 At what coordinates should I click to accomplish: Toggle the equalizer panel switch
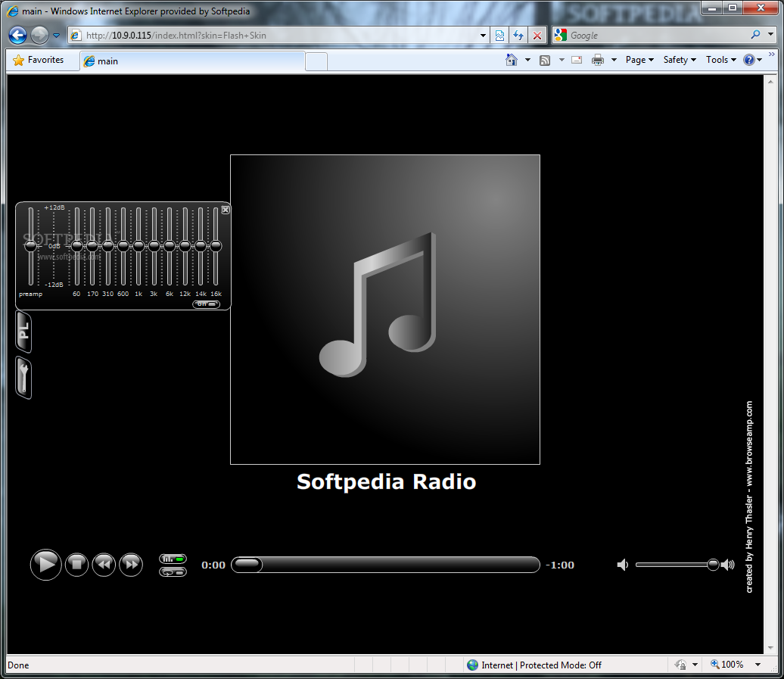[x=173, y=559]
